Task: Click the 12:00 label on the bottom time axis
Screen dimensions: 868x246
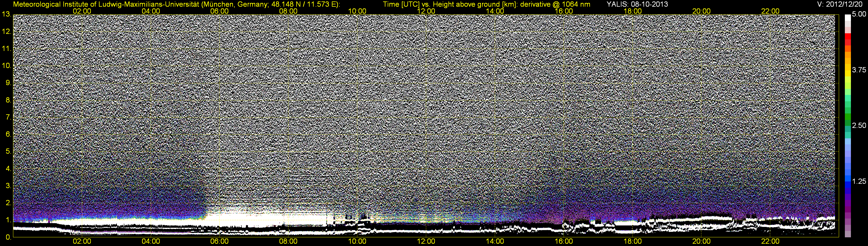Action: click(426, 241)
